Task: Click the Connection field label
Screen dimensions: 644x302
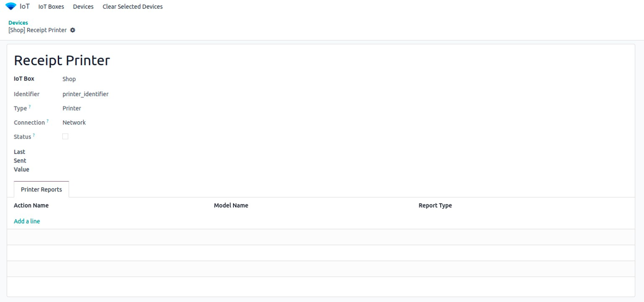Action: pos(29,123)
